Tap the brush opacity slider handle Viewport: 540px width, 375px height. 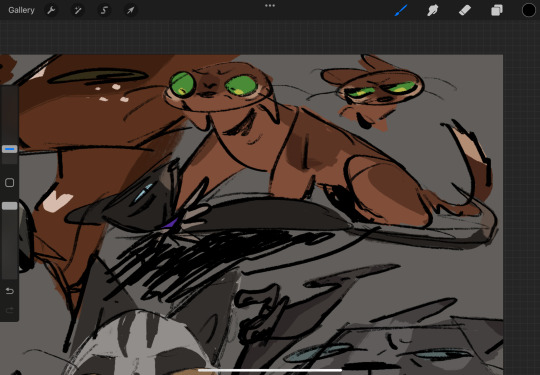(x=10, y=206)
